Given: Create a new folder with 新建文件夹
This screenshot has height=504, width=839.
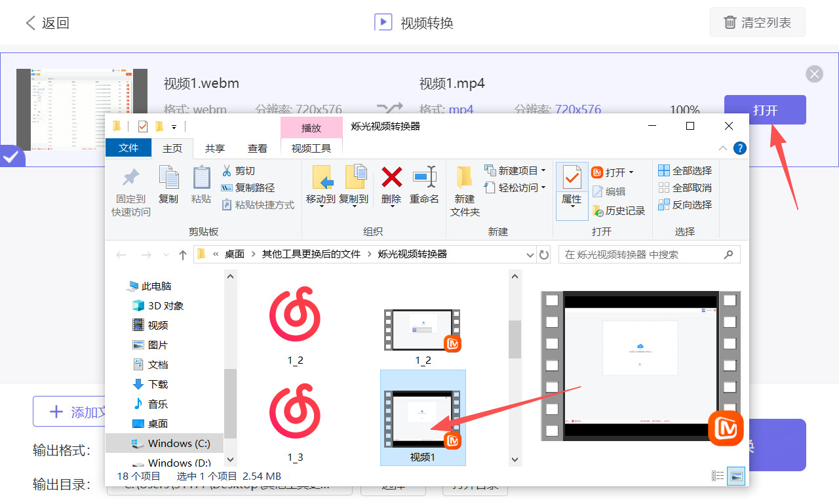Looking at the screenshot, I should (465, 191).
